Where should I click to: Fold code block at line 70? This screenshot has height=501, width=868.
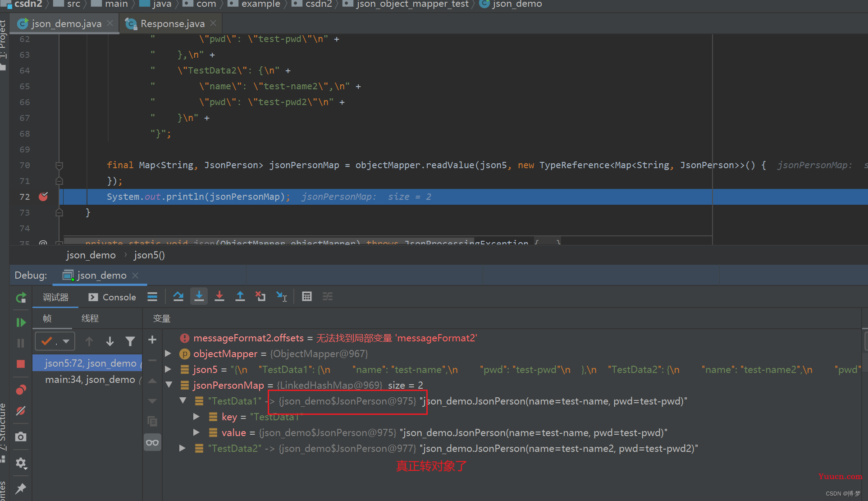[x=59, y=165]
